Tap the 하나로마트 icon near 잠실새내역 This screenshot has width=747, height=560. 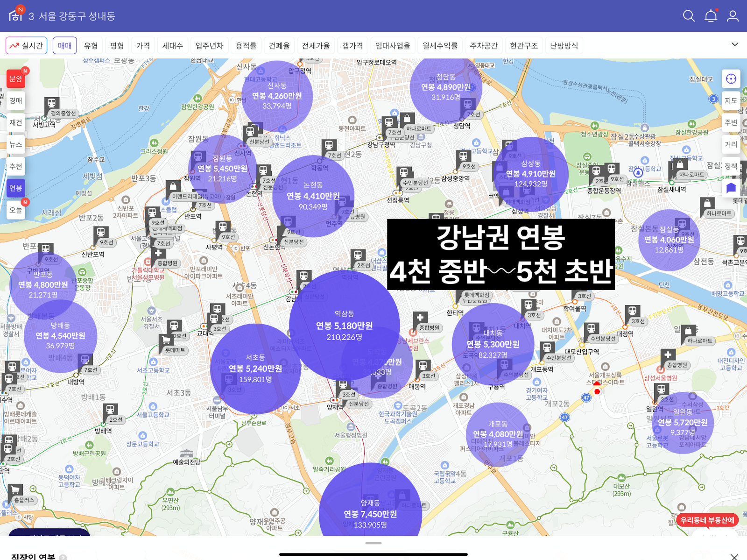[680, 164]
